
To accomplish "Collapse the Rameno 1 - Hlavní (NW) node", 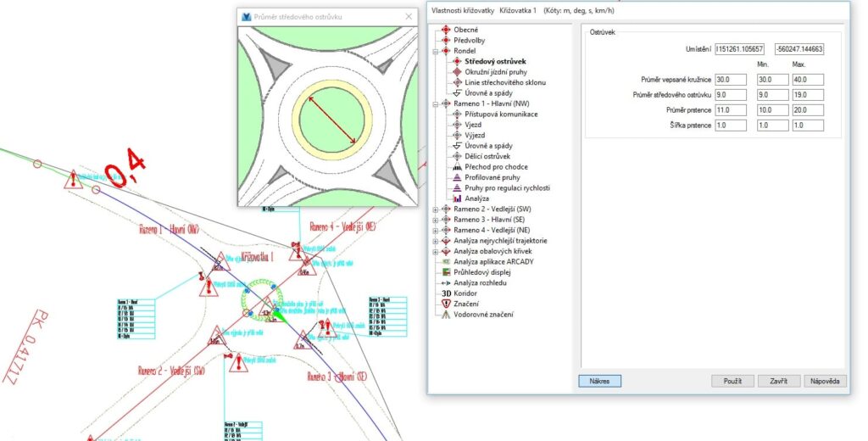I will (435, 103).
